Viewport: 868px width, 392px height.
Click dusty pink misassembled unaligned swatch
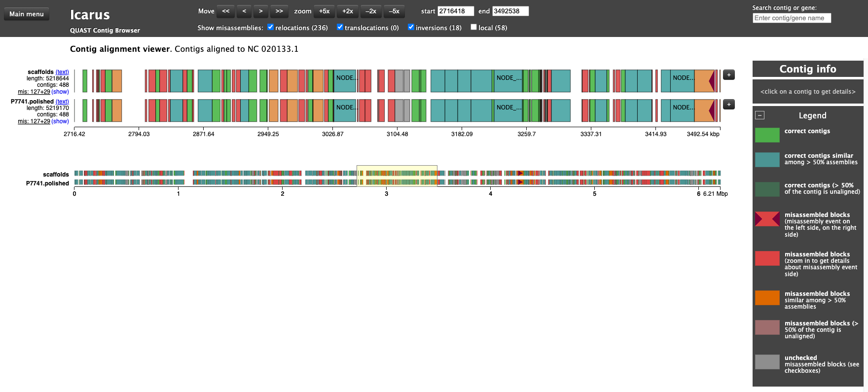(767, 327)
